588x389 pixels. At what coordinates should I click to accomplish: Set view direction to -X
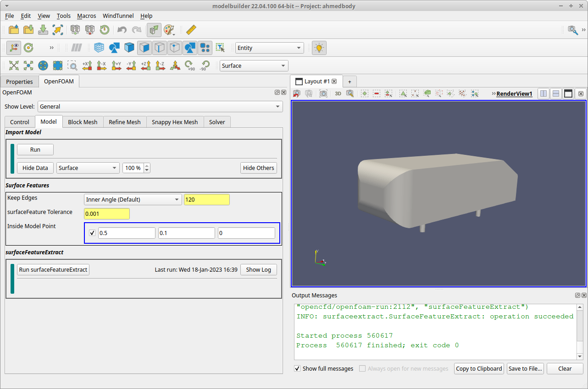(102, 66)
